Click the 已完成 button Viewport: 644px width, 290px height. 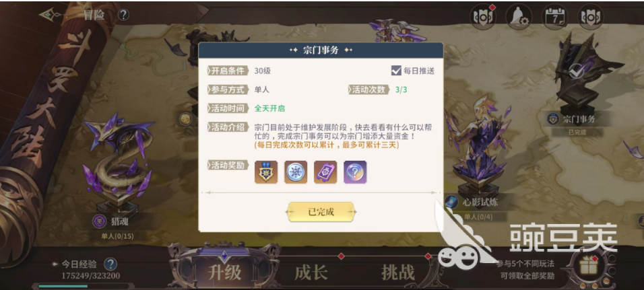click(x=321, y=212)
